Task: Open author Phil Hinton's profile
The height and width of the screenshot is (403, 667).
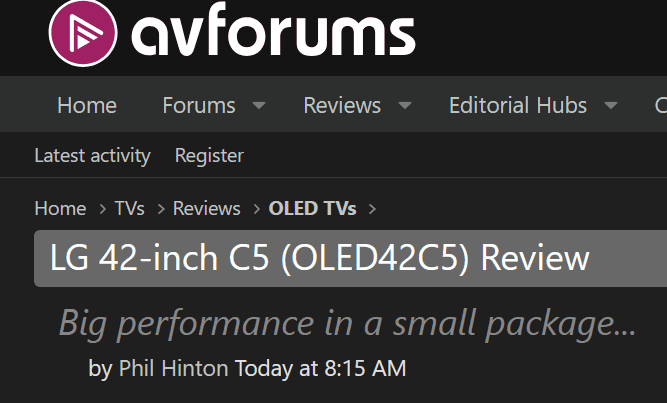Action: pos(174,368)
